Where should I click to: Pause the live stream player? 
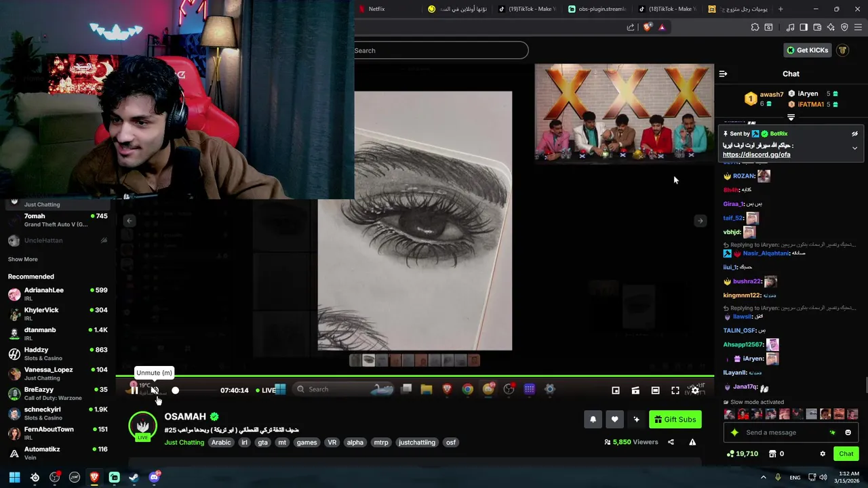point(134,390)
